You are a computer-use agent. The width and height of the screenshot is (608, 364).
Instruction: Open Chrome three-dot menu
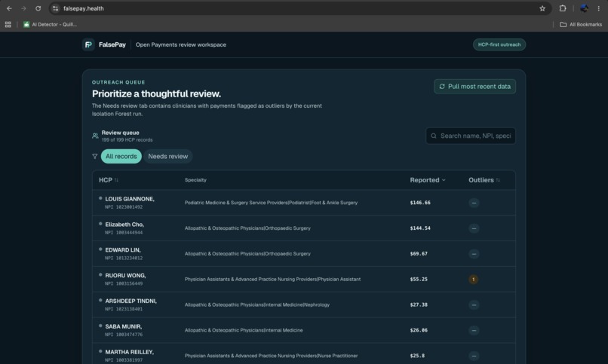click(598, 8)
